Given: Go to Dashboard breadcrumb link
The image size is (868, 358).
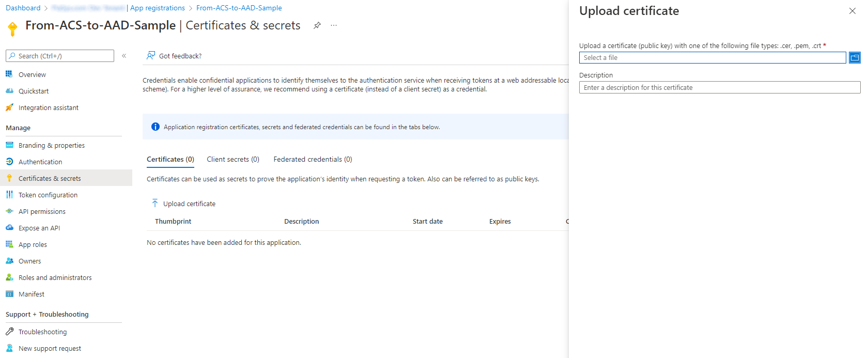Looking at the screenshot, I should pos(23,8).
